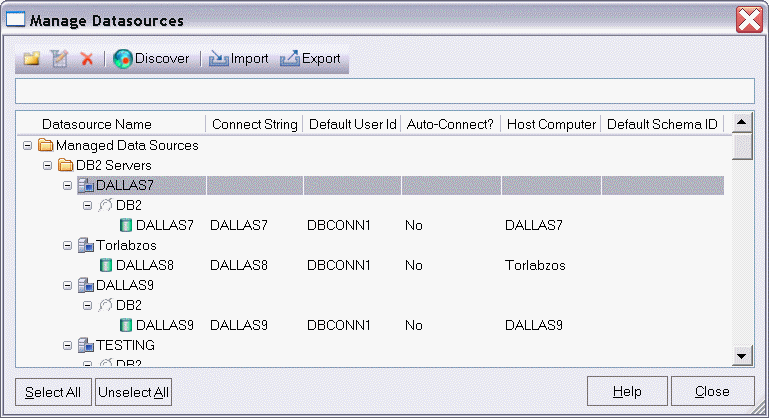The width and height of the screenshot is (769, 418).
Task: Select the DALLAS9 server label
Action: [125, 285]
